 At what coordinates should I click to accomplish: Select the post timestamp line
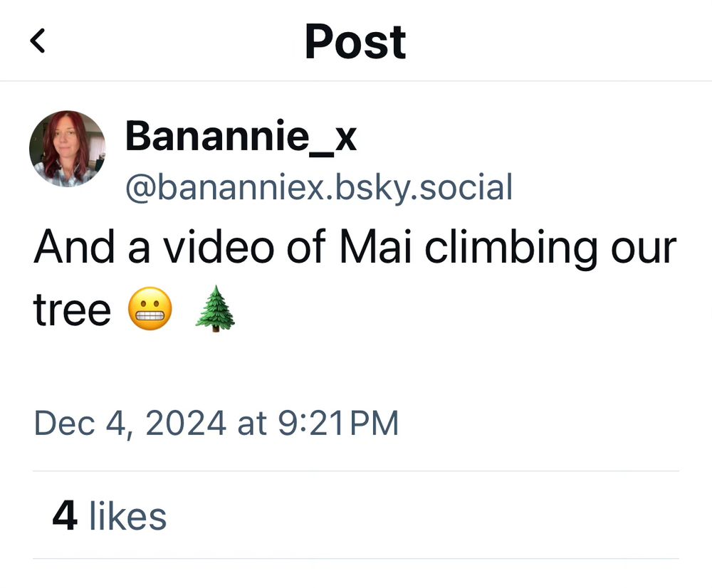[216, 424]
